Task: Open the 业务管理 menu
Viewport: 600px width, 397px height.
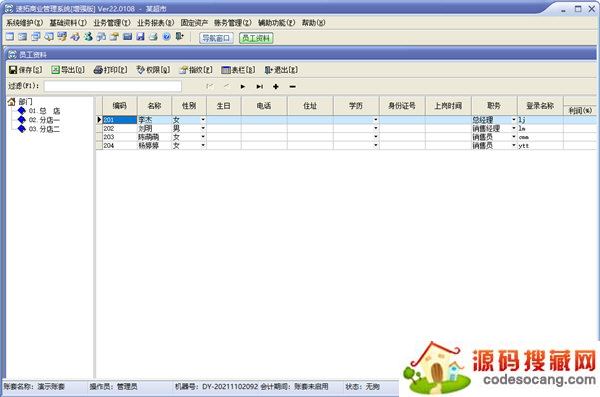Action: click(x=112, y=23)
